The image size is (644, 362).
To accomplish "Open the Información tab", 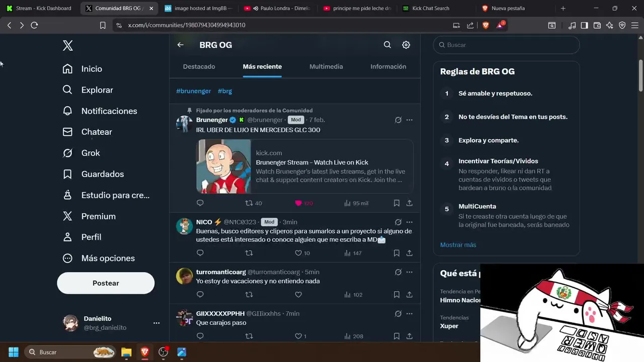I will point(388,66).
